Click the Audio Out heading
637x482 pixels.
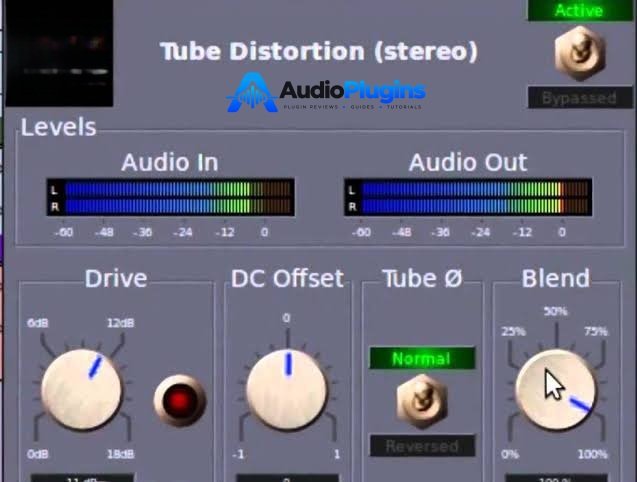tap(468, 162)
